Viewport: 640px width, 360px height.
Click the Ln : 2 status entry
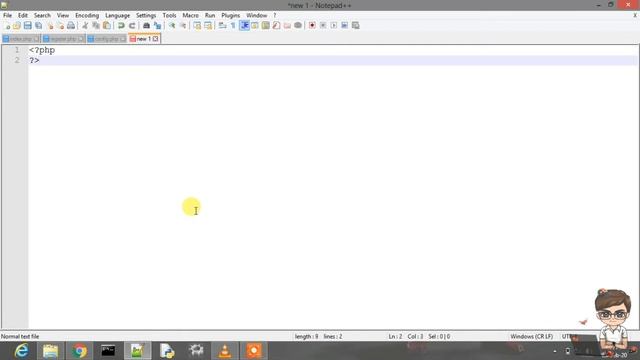[395, 336]
